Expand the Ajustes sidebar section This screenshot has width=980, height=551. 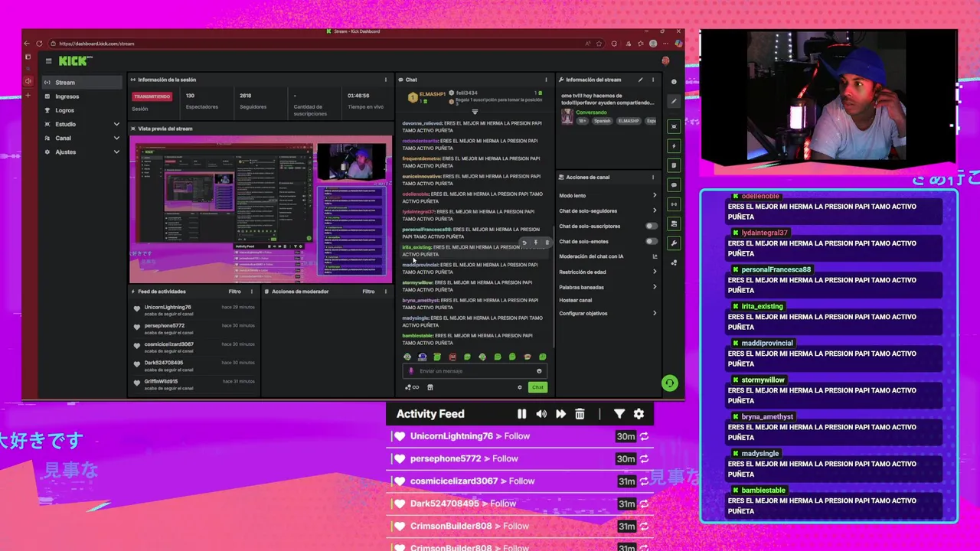[82, 152]
